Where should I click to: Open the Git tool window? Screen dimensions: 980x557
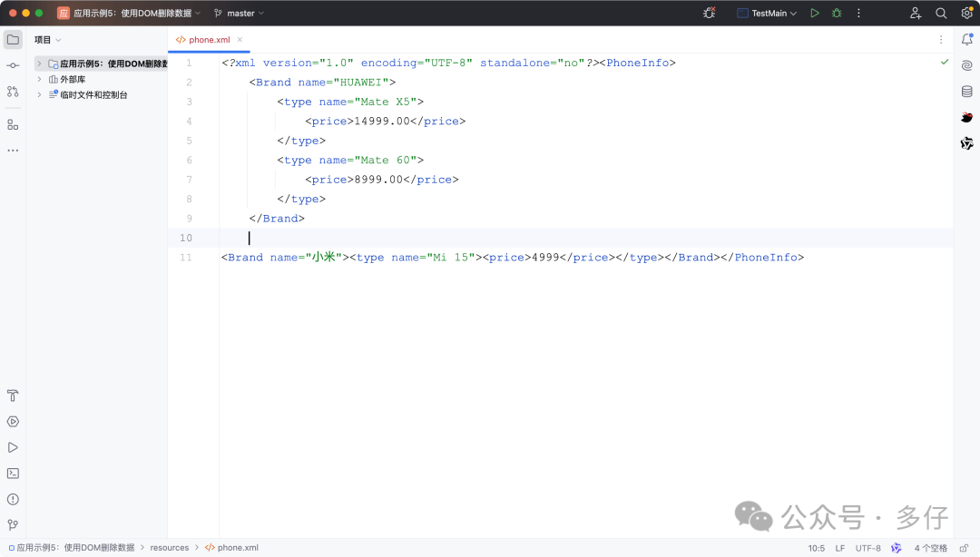(13, 525)
